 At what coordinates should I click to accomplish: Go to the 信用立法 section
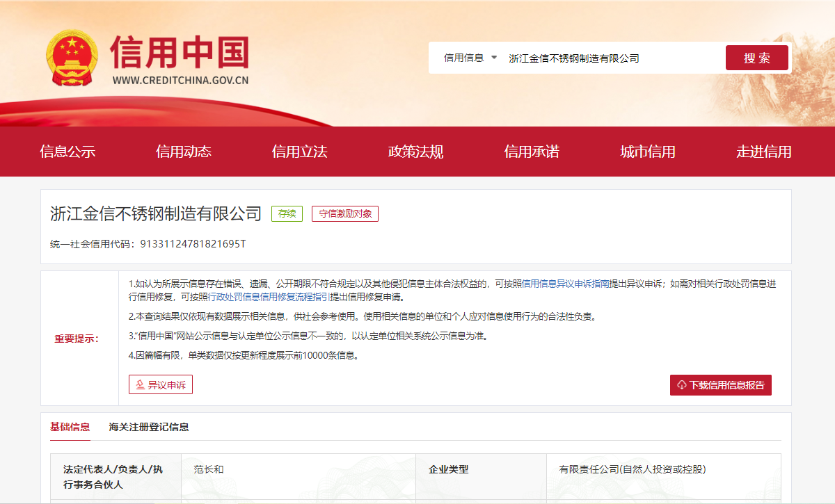click(299, 152)
